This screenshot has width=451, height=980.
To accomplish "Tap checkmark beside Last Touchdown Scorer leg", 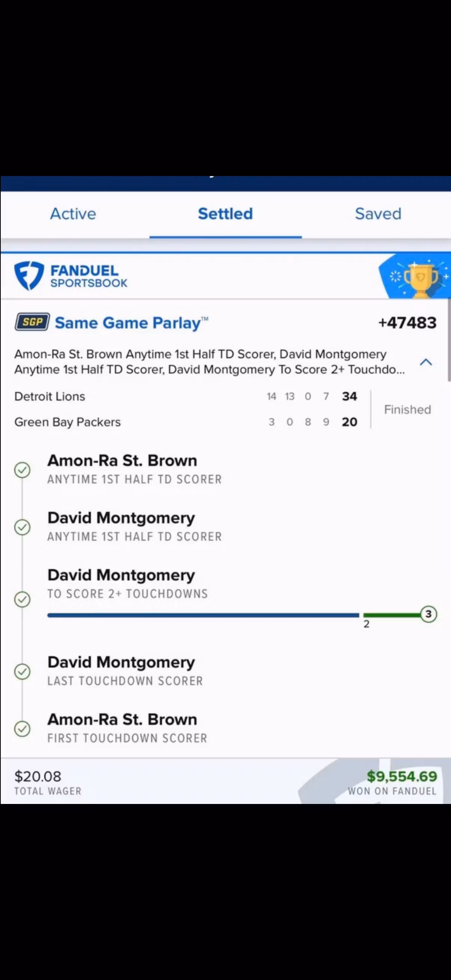I will (22, 672).
